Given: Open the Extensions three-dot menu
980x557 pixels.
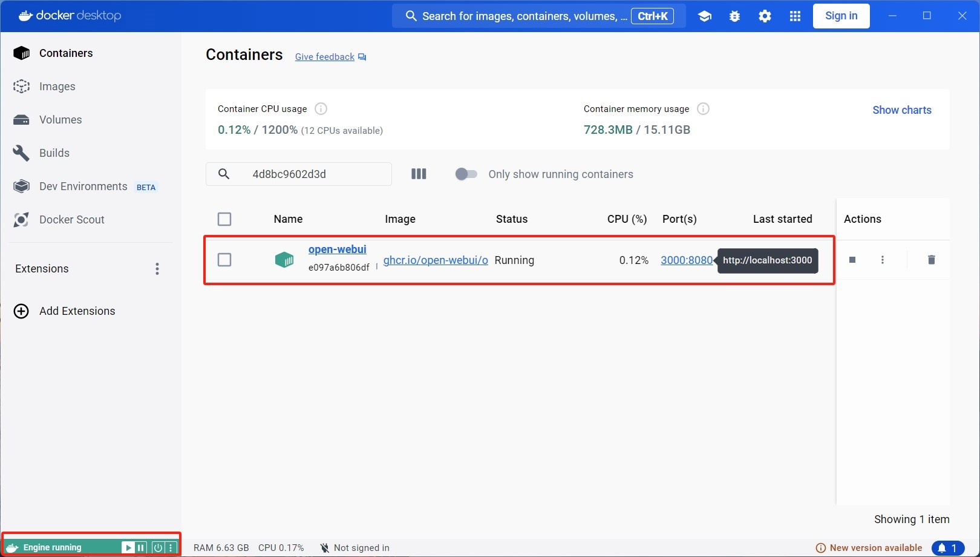Looking at the screenshot, I should 157,269.
